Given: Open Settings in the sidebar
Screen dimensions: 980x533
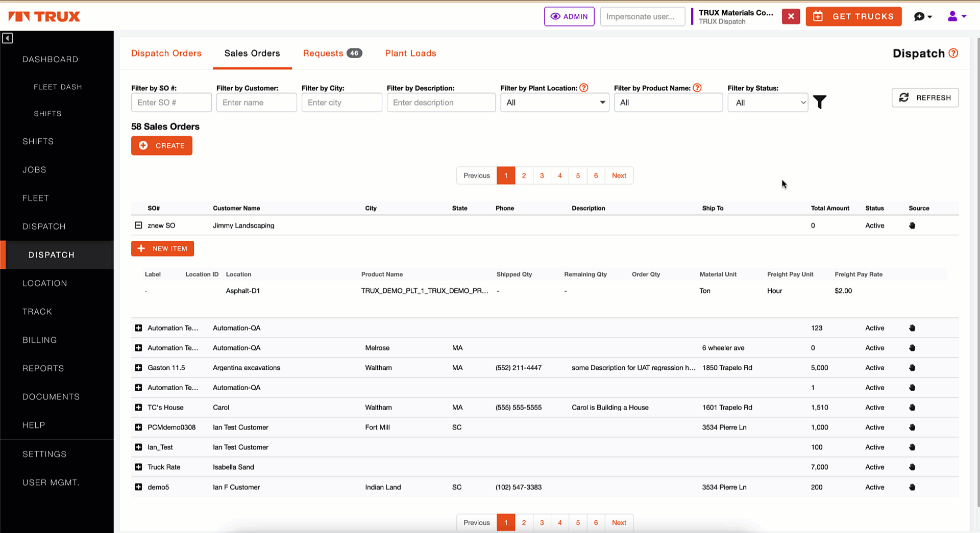Looking at the screenshot, I should click(44, 454).
